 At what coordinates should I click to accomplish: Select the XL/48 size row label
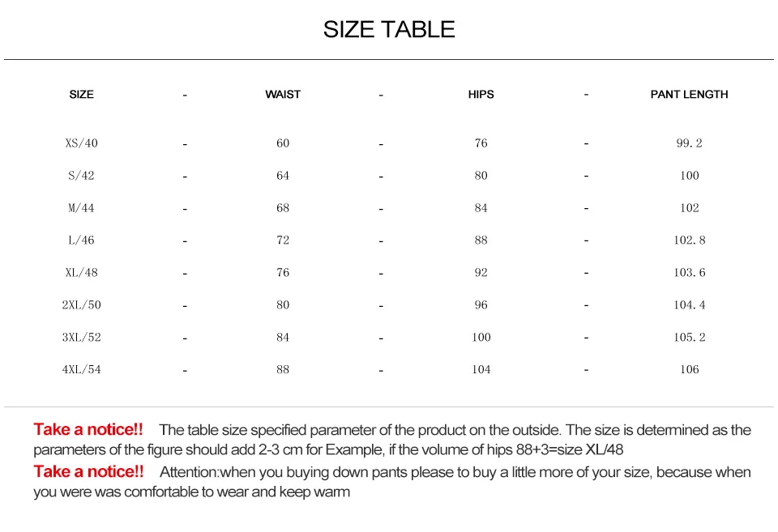81,272
